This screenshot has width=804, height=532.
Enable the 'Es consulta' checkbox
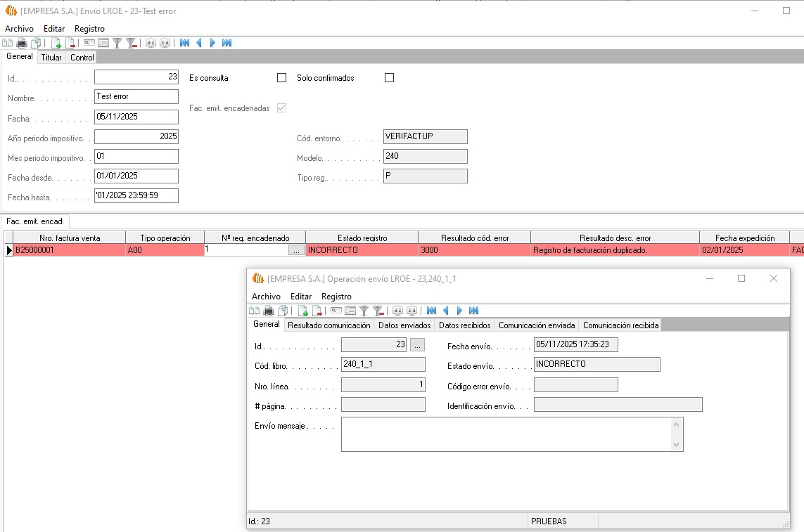tap(282, 78)
